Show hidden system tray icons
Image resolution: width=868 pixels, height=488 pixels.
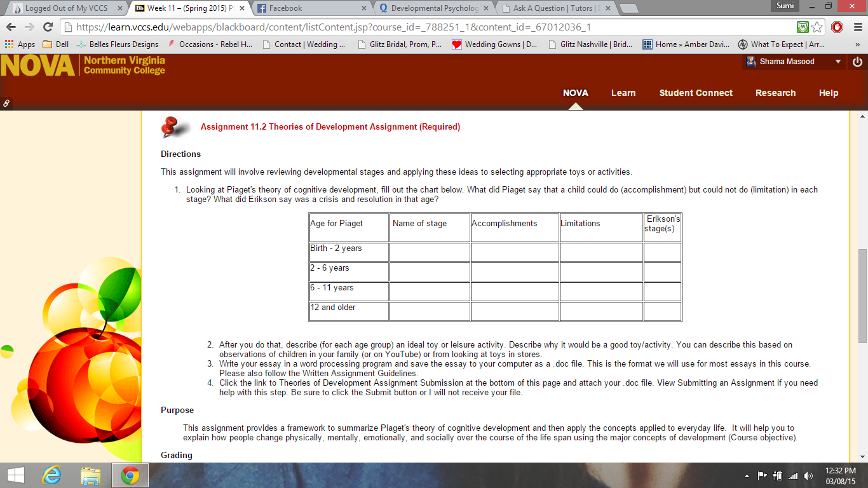(747, 476)
